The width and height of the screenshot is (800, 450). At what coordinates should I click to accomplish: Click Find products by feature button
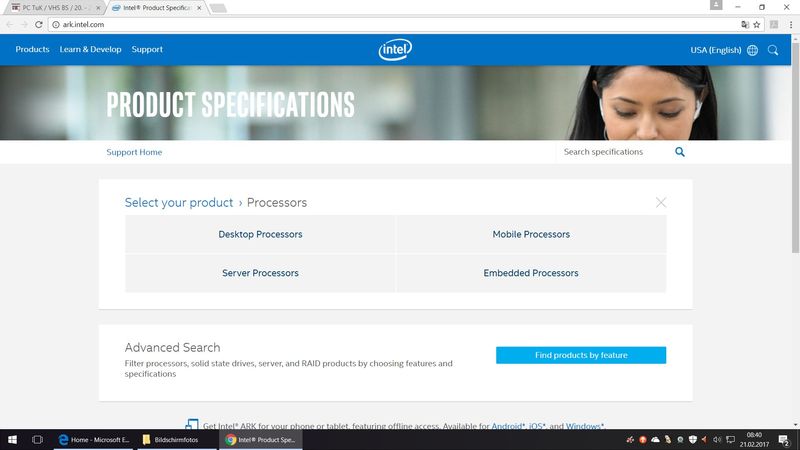pos(581,355)
